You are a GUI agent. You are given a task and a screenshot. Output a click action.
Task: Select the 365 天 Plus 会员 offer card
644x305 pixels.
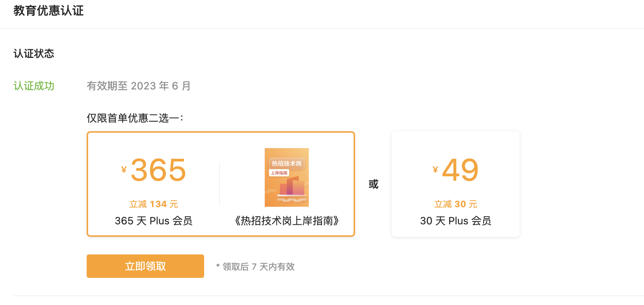coord(221,184)
